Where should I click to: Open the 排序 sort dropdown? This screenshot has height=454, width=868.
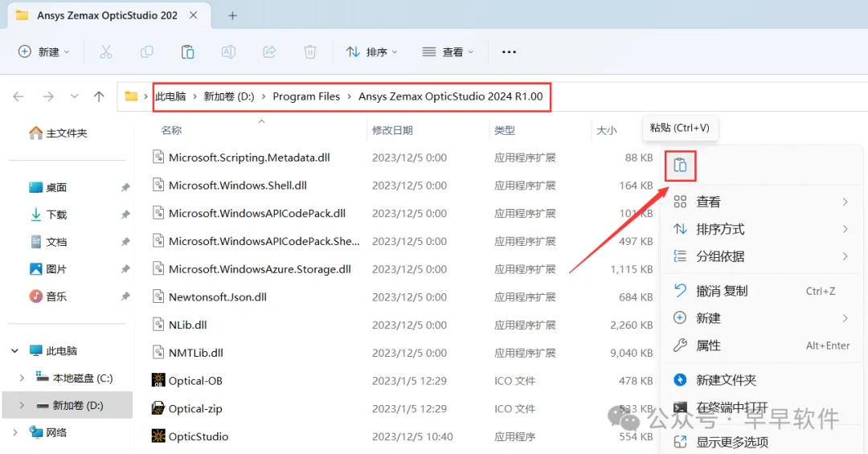pyautogui.click(x=371, y=52)
